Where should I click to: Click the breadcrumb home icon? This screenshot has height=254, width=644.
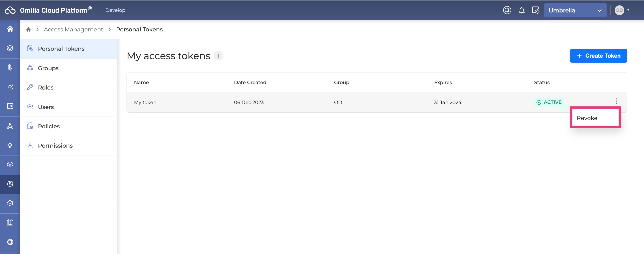coord(28,30)
